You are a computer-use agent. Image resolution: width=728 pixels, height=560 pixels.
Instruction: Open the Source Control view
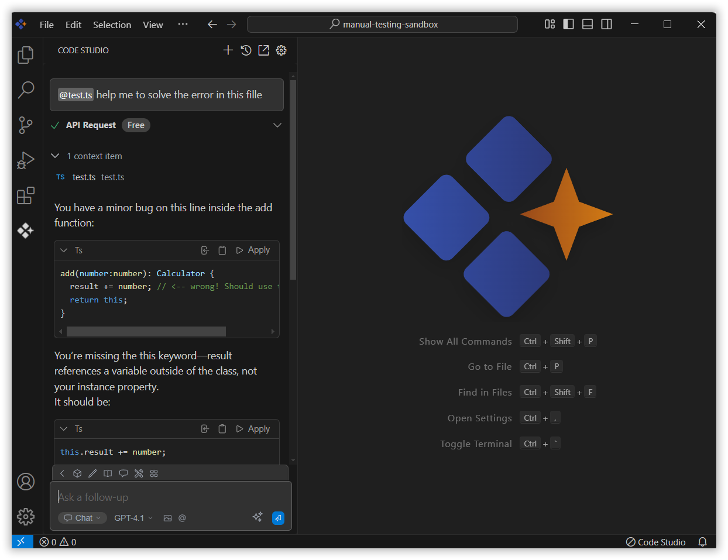pyautogui.click(x=25, y=125)
